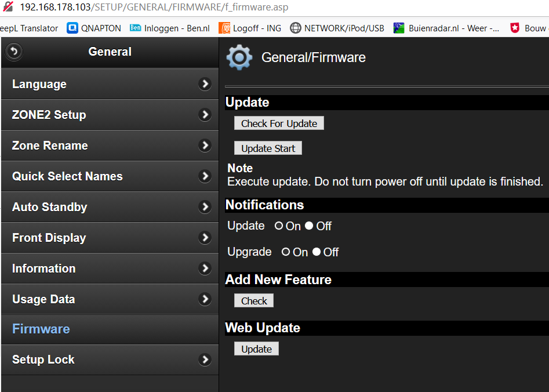
Task: Click the browser address bar URL
Action: point(154,7)
